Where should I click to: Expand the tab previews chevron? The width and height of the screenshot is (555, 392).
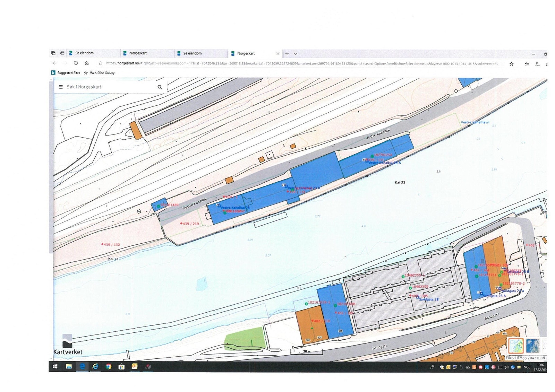tap(296, 54)
